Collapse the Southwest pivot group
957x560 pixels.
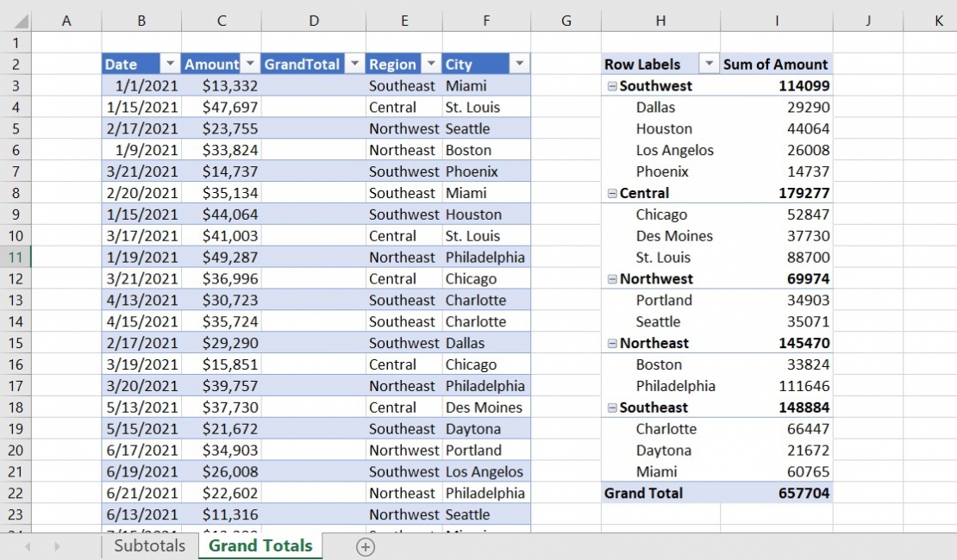(x=614, y=85)
